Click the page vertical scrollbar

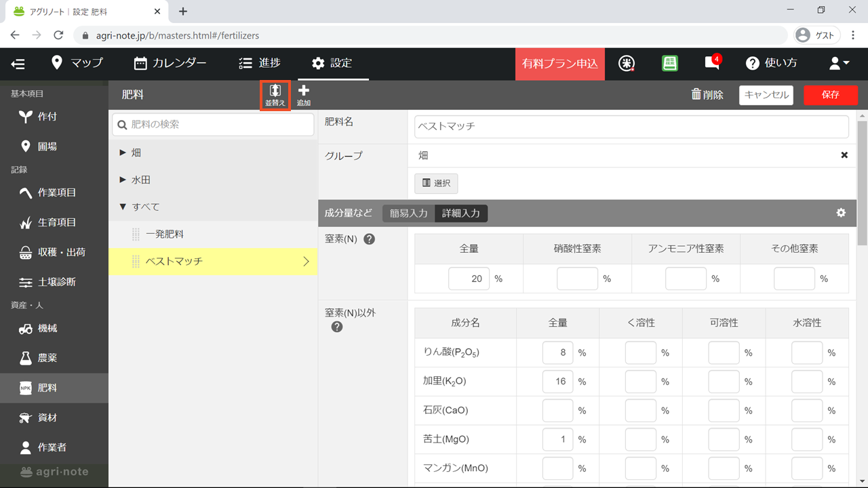pos(863,183)
